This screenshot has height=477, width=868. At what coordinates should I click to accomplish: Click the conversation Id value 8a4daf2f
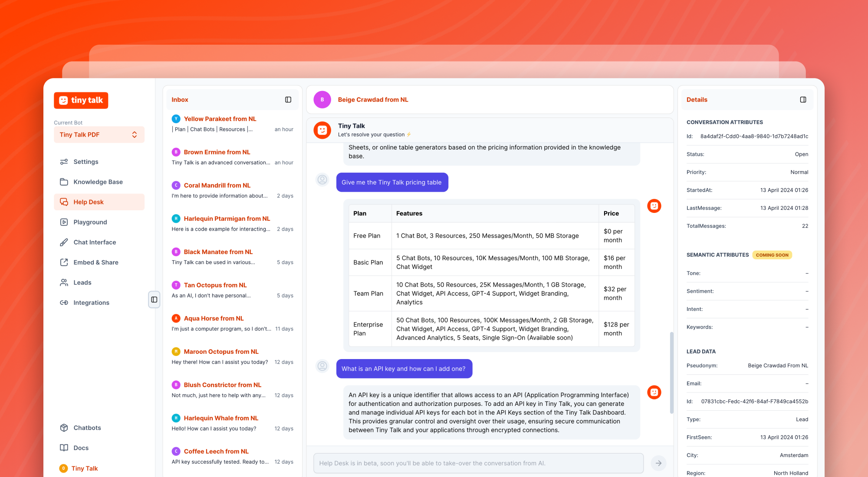coord(754,137)
